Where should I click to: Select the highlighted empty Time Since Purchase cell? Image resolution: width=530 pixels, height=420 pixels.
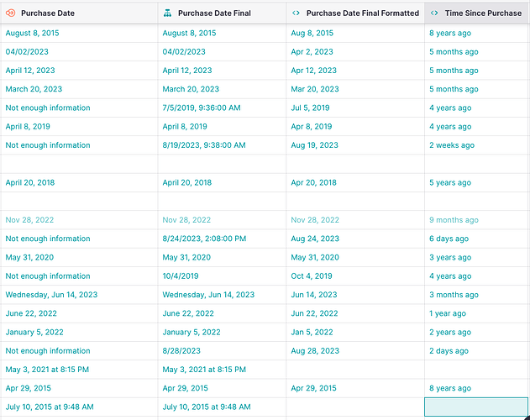(476, 407)
